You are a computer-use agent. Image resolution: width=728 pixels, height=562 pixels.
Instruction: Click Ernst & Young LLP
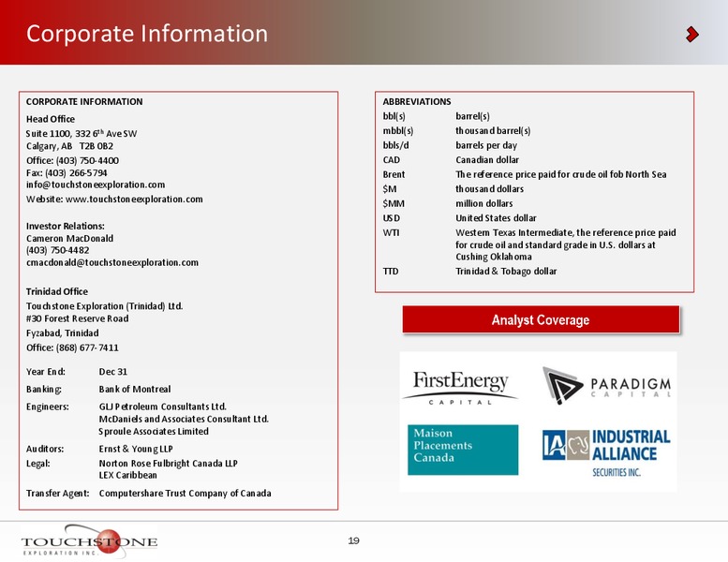pos(136,449)
